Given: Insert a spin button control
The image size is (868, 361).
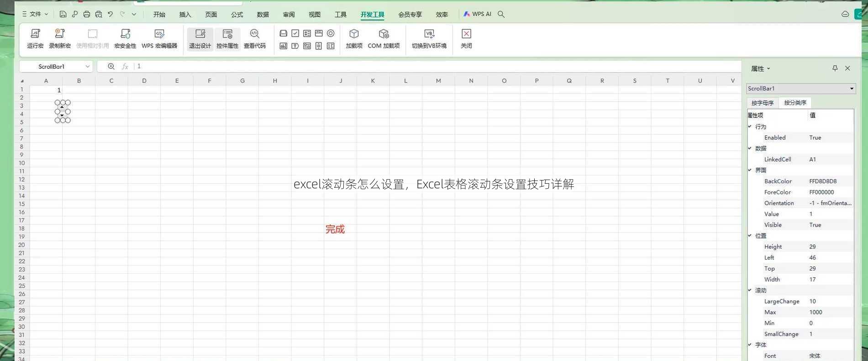Looking at the screenshot, I should click(x=331, y=46).
